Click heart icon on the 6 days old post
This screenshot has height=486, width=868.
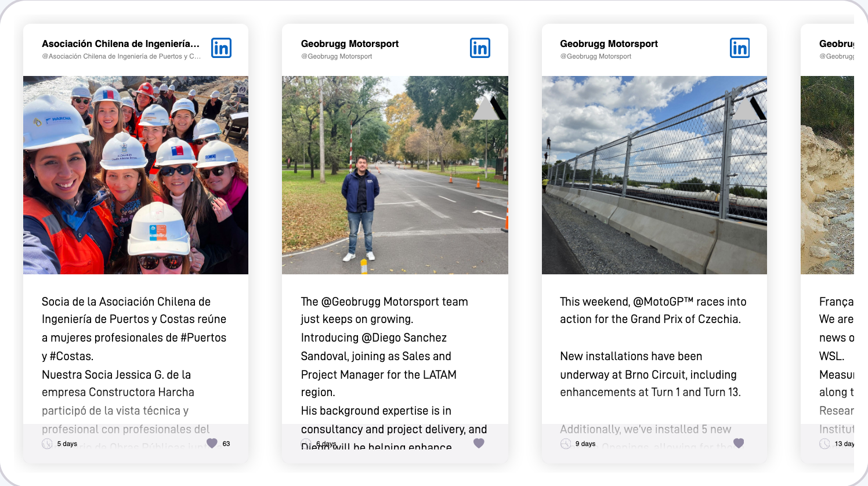[x=479, y=443]
